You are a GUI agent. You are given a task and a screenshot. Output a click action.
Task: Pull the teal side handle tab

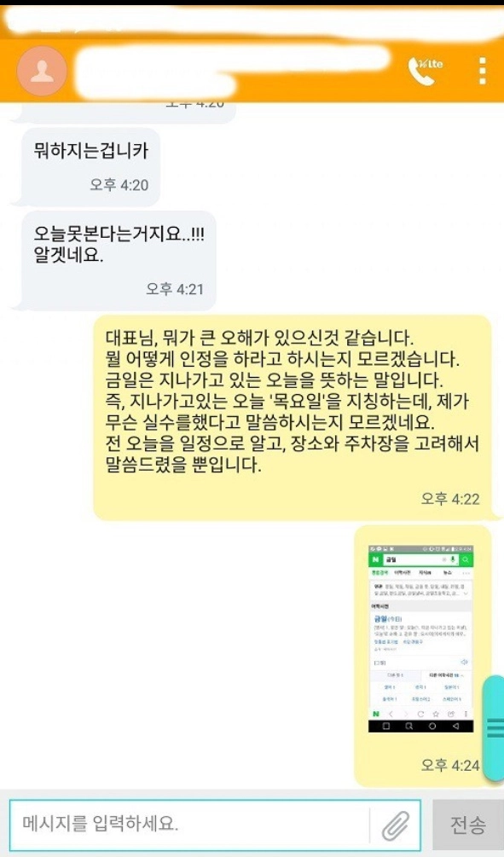[x=494, y=728]
